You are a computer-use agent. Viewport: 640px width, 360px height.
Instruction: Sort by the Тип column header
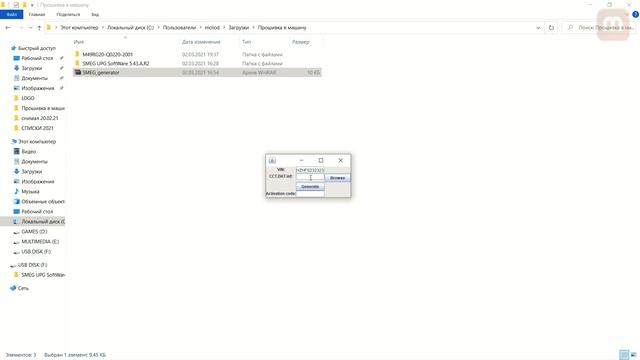point(246,42)
